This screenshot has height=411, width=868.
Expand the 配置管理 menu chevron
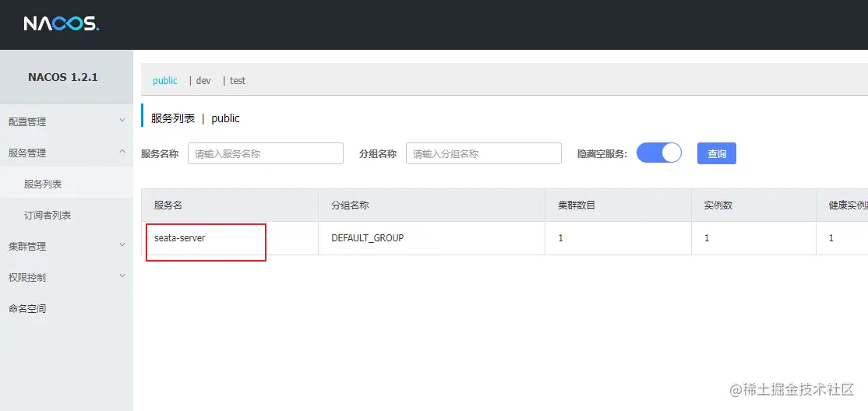(122, 121)
